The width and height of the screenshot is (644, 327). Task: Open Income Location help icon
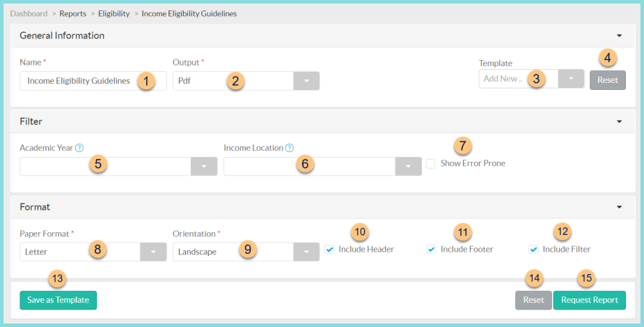click(290, 148)
